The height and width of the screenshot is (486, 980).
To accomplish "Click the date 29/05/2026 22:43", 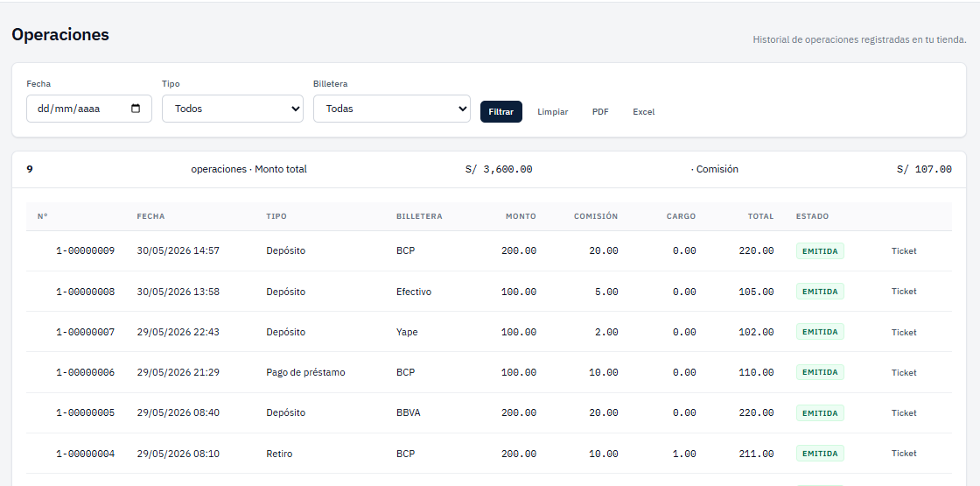I will click(178, 332).
